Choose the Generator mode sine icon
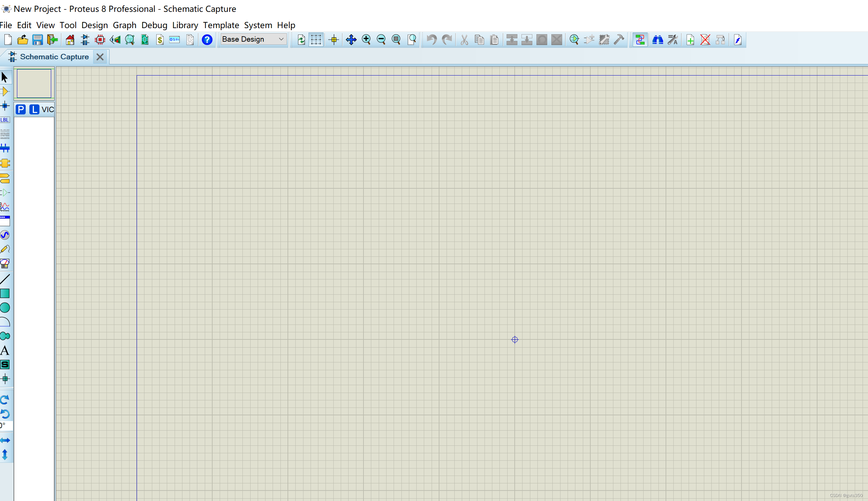This screenshot has width=868, height=501. click(5, 235)
